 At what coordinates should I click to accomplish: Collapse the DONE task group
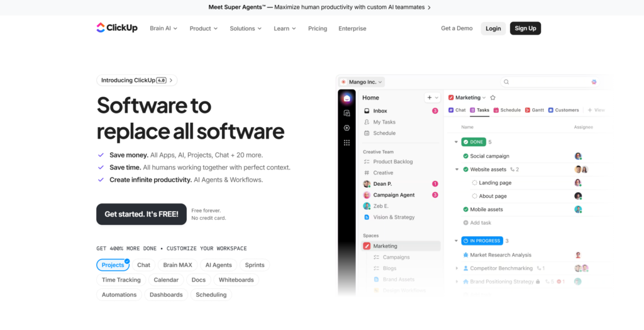pos(456,142)
